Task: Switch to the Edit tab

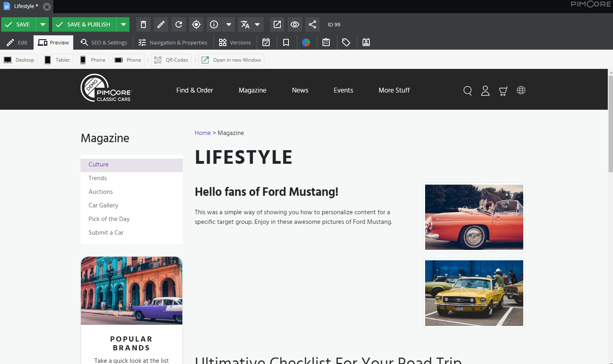Action: click(x=17, y=42)
